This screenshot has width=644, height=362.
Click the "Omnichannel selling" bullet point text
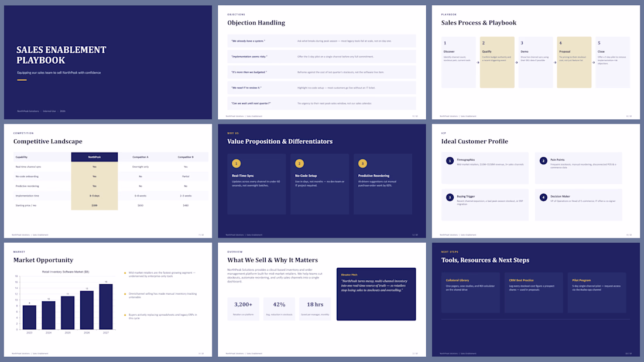tap(163, 295)
